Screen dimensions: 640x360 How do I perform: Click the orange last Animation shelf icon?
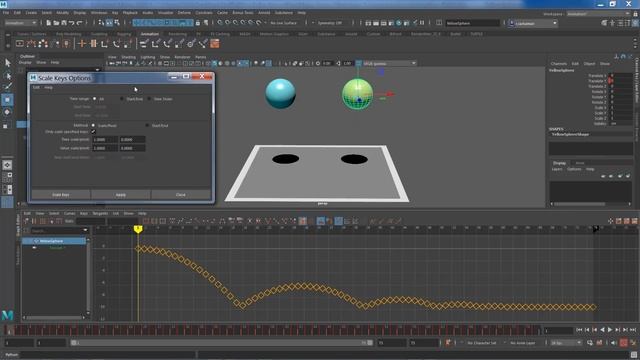click(215, 44)
